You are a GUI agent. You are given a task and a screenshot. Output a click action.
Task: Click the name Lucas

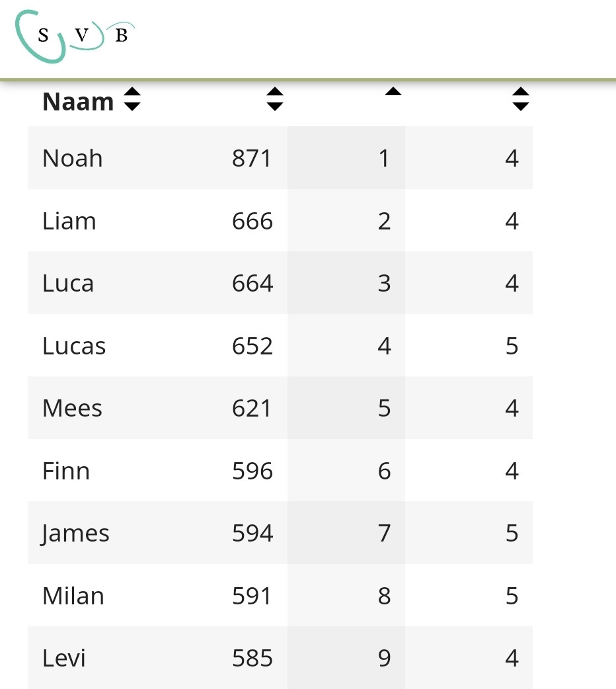(74, 346)
